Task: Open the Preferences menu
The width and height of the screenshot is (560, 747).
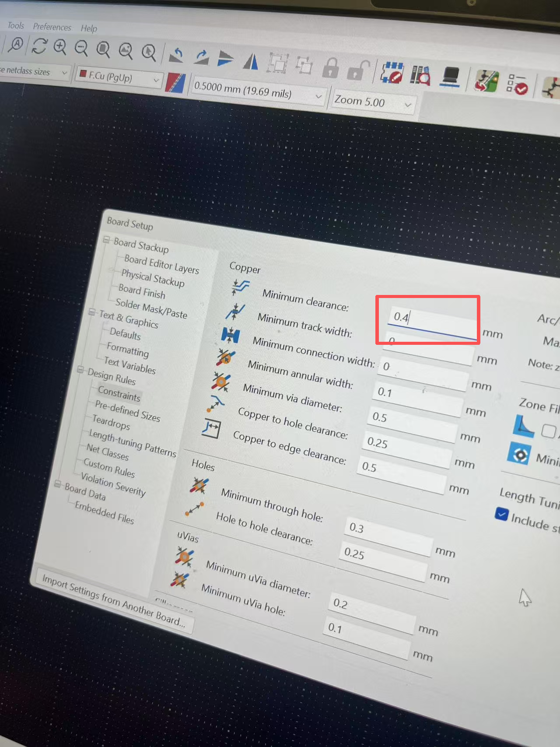Action: (x=52, y=27)
